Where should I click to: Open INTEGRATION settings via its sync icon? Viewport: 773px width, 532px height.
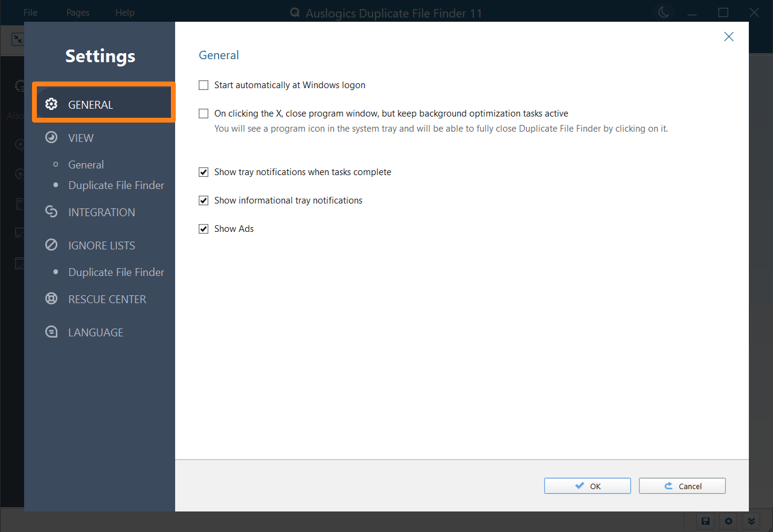click(51, 211)
